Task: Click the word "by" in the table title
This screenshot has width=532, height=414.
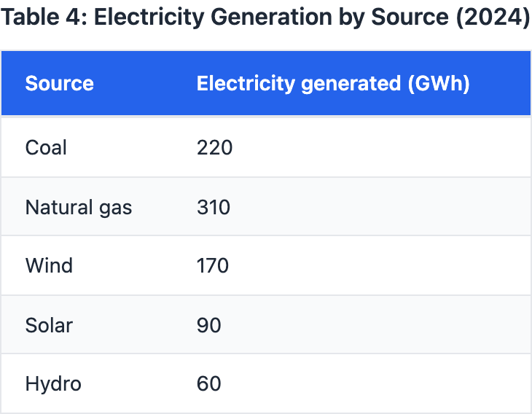Action: tap(351, 18)
